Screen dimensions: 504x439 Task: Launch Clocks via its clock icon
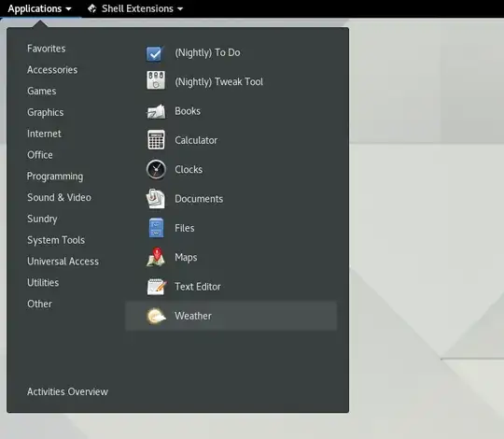156,169
